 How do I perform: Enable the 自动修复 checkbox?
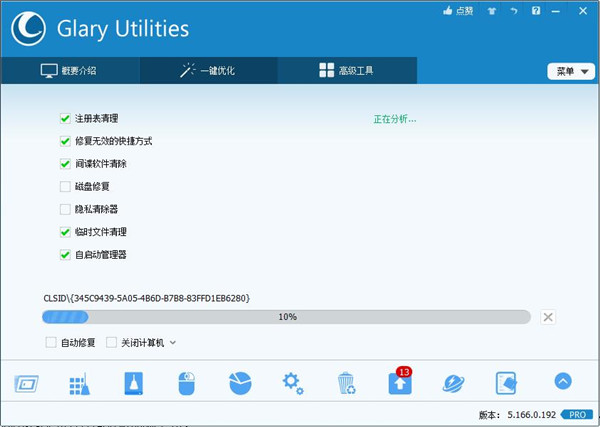click(51, 343)
